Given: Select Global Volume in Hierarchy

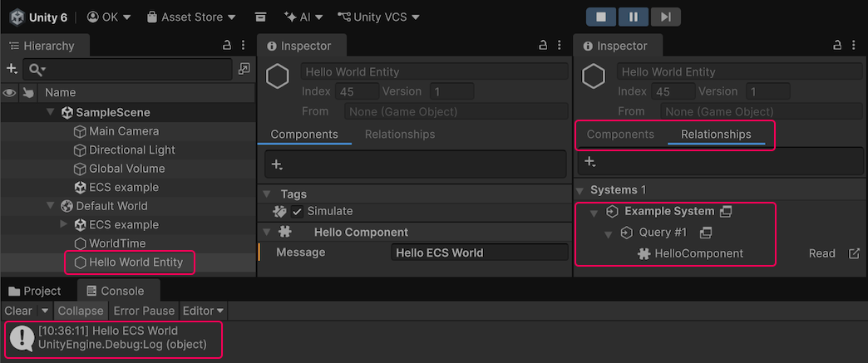Looking at the screenshot, I should pos(126,169).
